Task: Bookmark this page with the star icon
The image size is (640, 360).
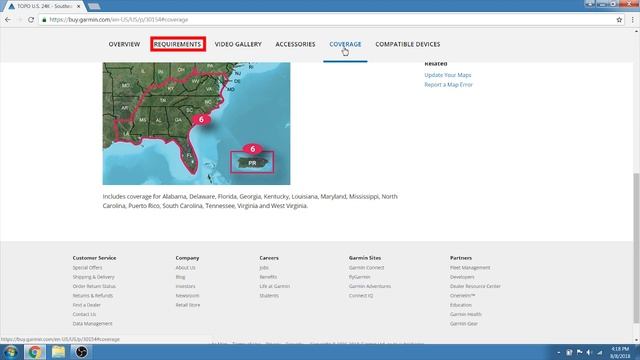Action: click(619, 20)
